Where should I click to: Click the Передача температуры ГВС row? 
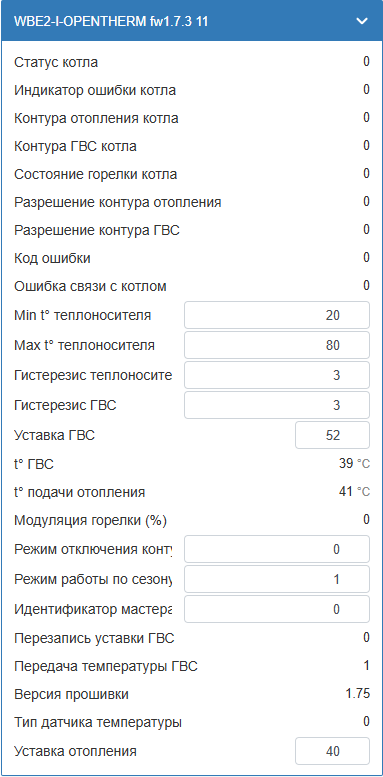(192, 666)
